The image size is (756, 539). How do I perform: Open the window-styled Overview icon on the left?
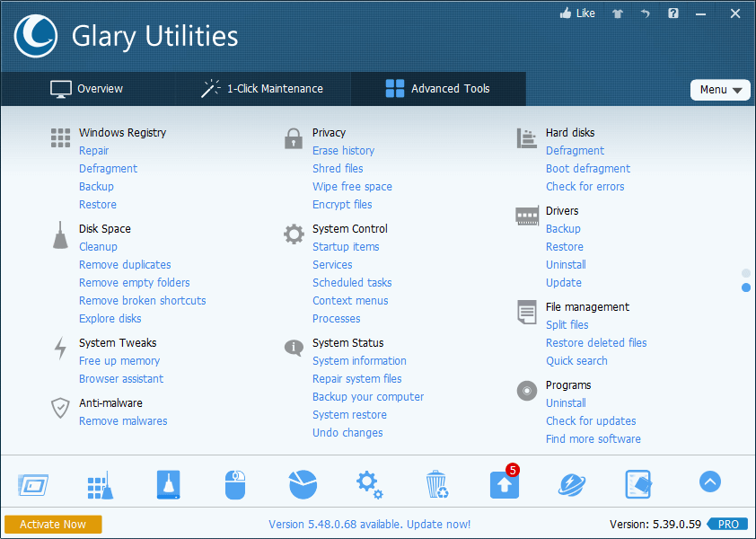pyautogui.click(x=33, y=483)
